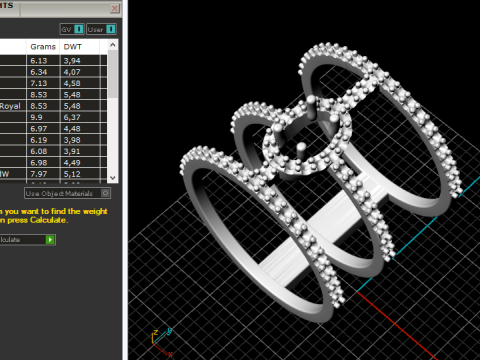The width and height of the screenshot is (480, 360).
Task: Select the 4,49 DWT cell
Action: 80,162
